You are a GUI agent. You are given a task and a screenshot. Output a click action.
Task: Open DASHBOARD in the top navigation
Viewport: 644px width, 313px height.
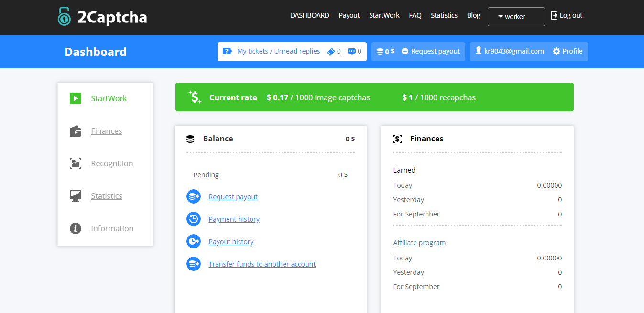(310, 15)
